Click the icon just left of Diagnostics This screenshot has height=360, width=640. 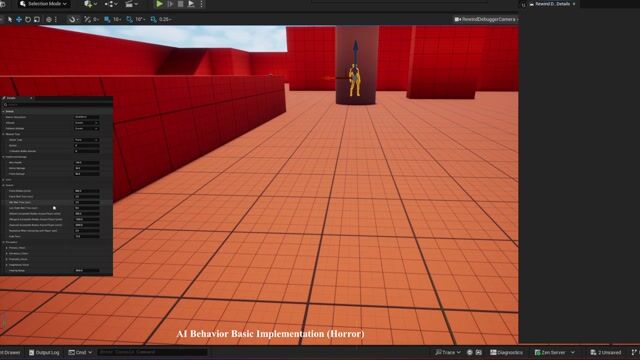pyautogui.click(x=479, y=352)
